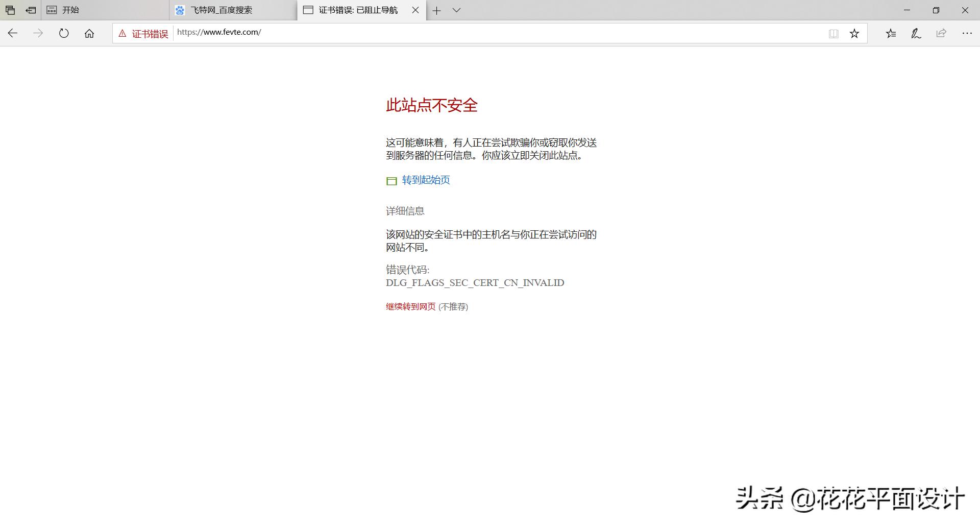Open Settings and more options
The height and width of the screenshot is (526, 980).
tap(967, 33)
